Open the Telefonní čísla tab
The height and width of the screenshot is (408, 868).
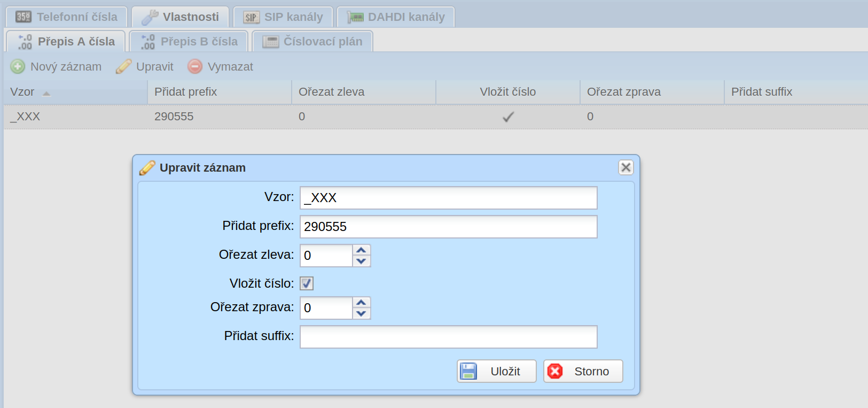click(x=66, y=17)
